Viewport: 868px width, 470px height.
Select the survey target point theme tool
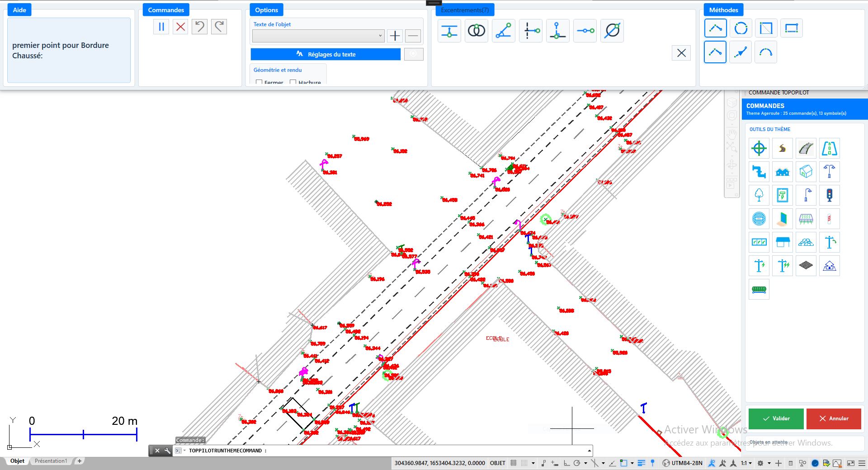pos(759,148)
